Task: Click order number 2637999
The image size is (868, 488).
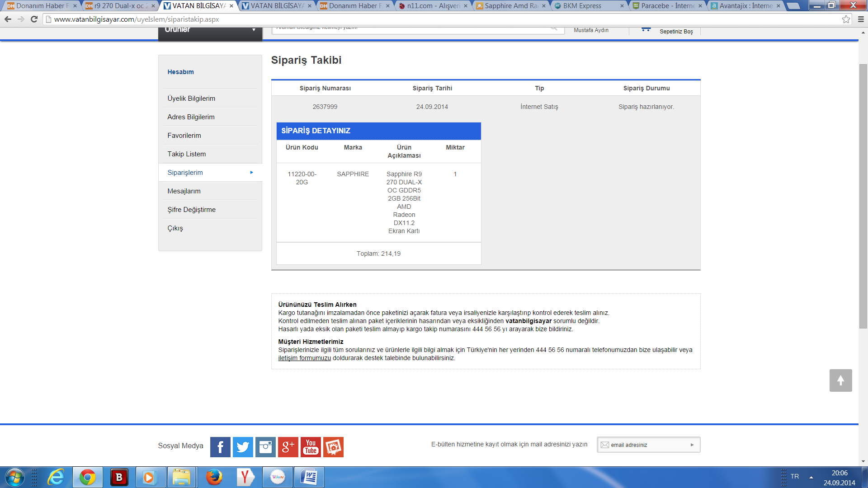Action: (325, 107)
